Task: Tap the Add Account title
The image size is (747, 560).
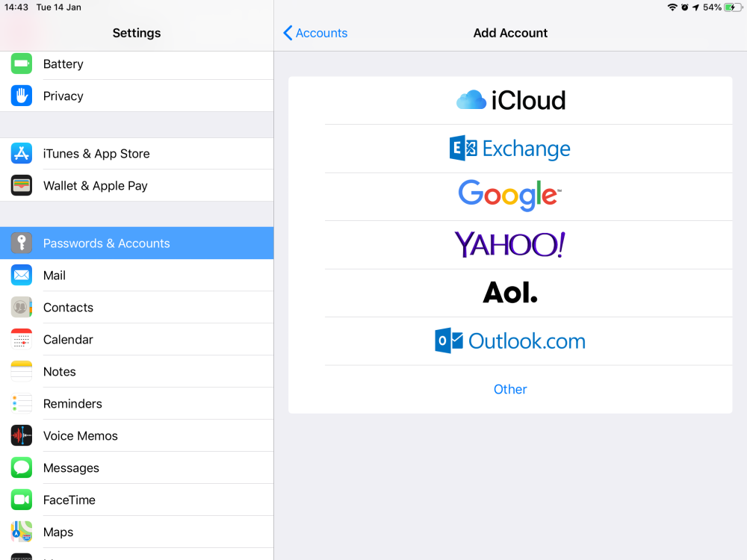Action: point(510,33)
